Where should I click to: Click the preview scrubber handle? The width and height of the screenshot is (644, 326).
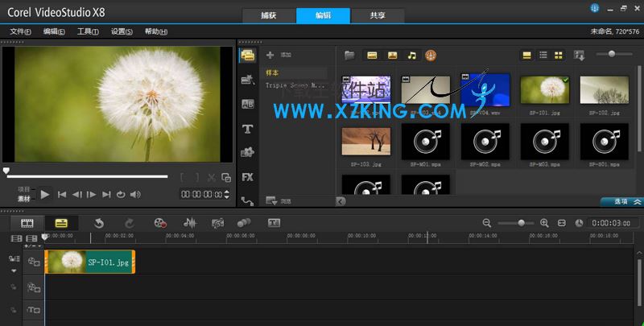(x=6, y=171)
